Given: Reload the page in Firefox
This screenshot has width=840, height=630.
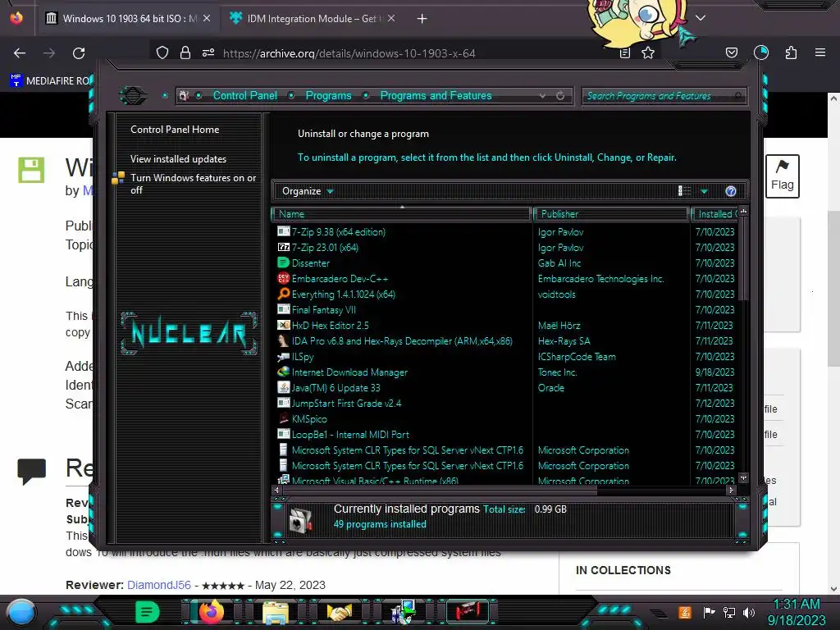Looking at the screenshot, I should pos(79,53).
